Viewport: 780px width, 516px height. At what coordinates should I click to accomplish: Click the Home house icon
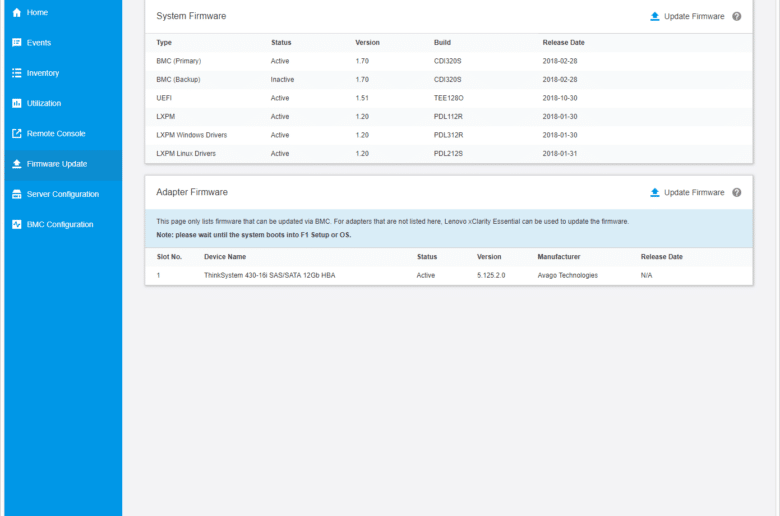tap(16, 12)
